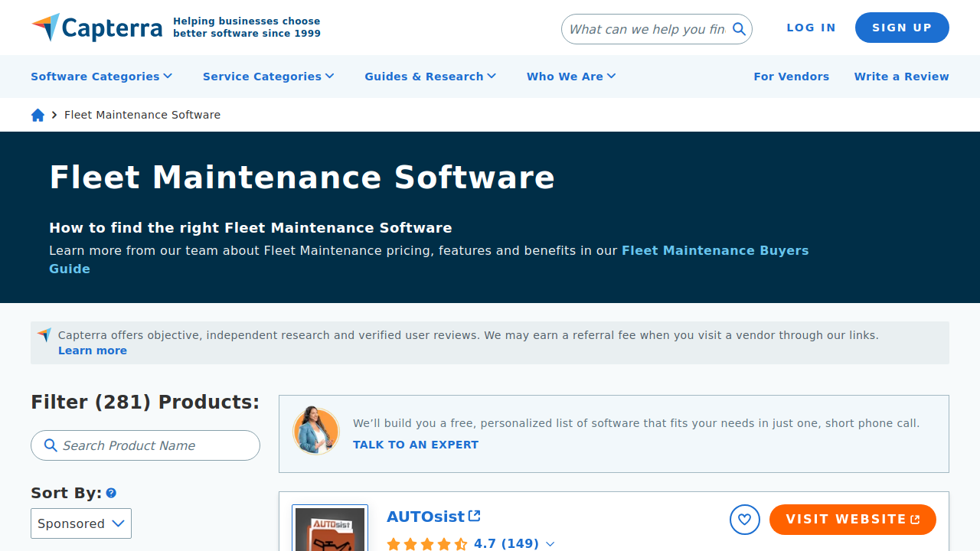Open the AUTOsist product logo thumbnail
The image size is (980, 551).
(x=330, y=528)
